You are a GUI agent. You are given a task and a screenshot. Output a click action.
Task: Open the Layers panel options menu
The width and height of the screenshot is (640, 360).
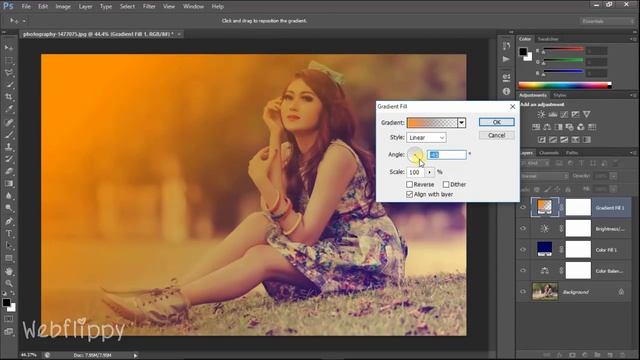point(633,153)
